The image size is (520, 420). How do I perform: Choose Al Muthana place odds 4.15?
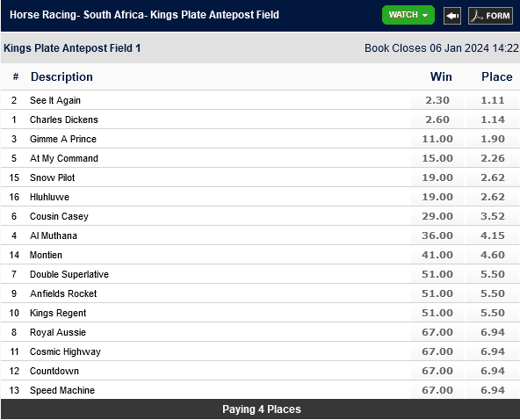493,235
